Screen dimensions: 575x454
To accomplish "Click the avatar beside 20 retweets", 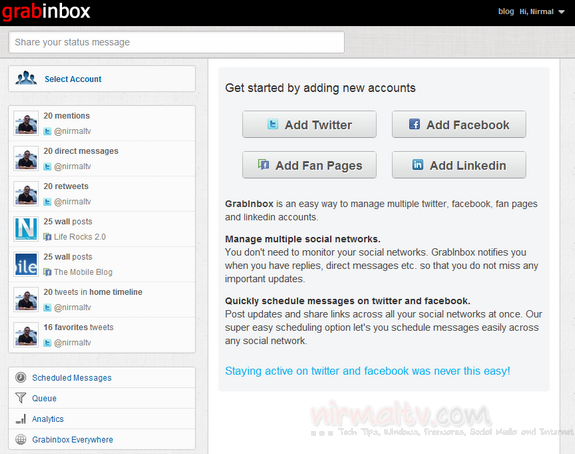I will 26,194.
